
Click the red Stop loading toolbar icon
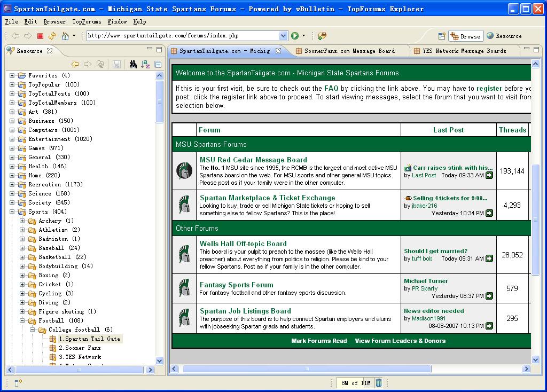[x=40, y=36]
